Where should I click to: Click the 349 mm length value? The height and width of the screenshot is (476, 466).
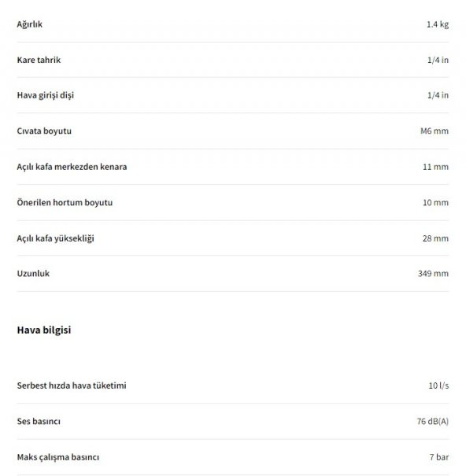(433, 274)
